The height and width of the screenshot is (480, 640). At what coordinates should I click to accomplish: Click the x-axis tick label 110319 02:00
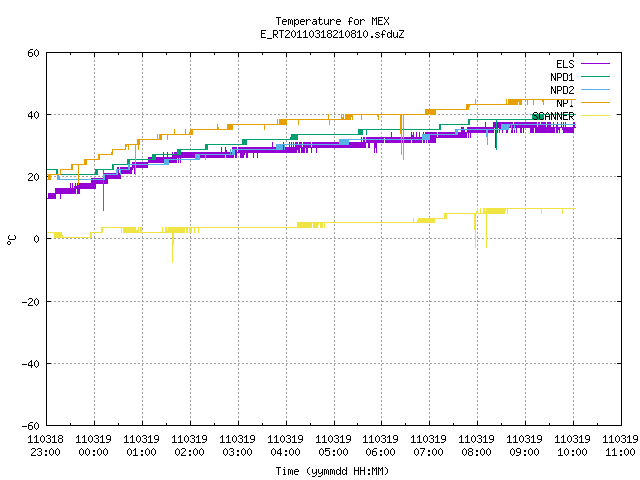pos(189,446)
